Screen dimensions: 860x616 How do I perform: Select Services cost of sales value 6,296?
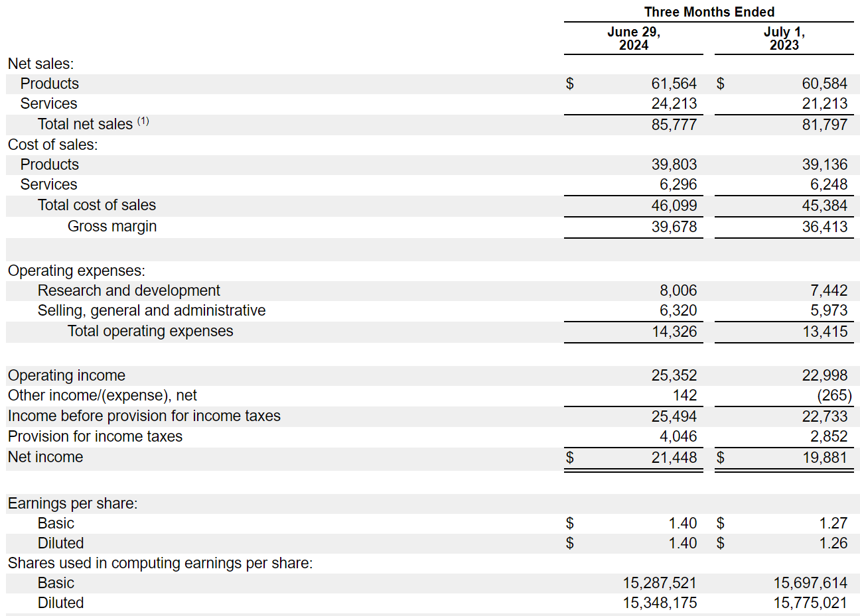tap(678, 184)
